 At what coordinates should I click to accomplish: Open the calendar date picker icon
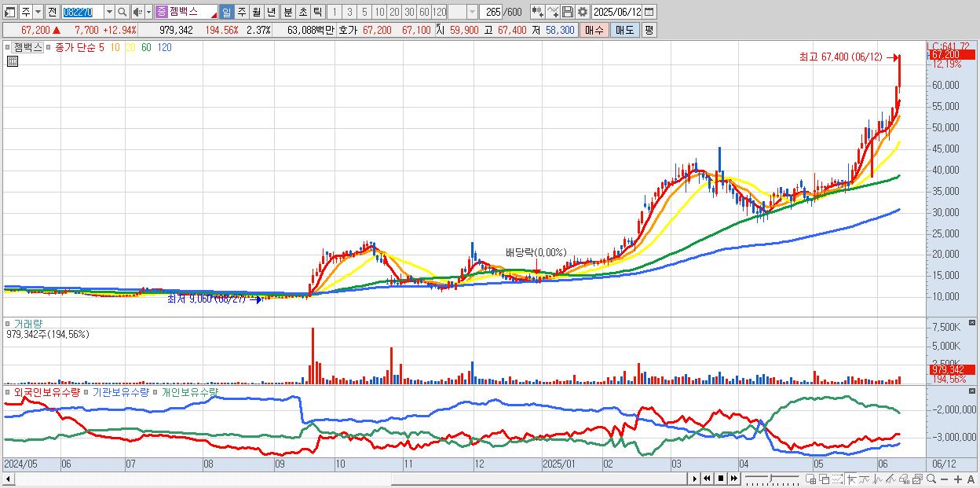pos(649,12)
